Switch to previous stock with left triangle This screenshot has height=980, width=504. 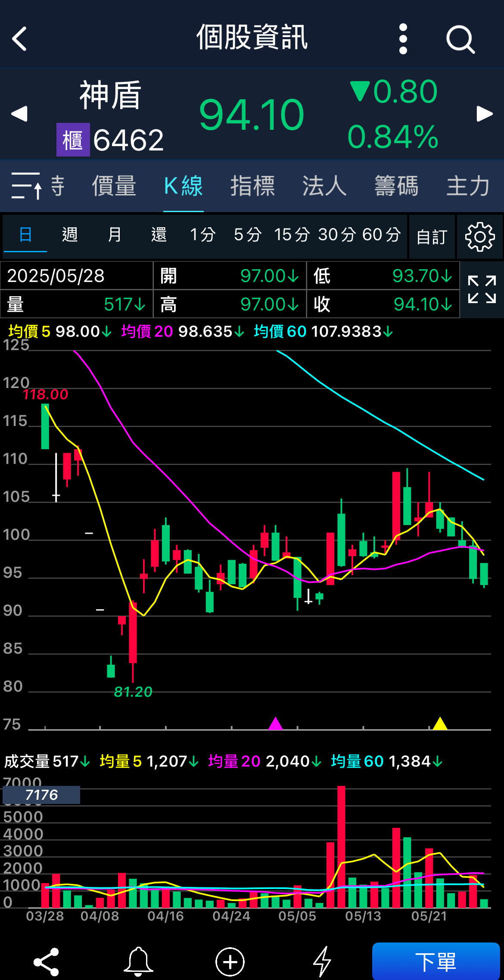19,114
